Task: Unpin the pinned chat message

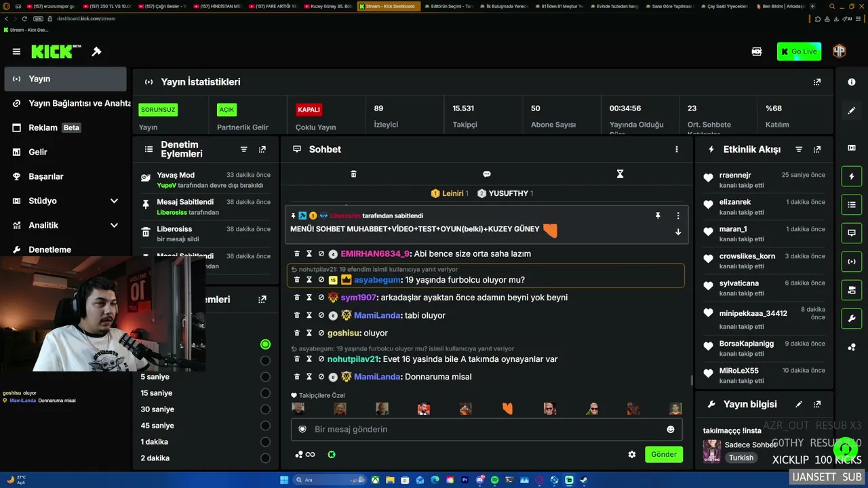Action: [x=658, y=216]
